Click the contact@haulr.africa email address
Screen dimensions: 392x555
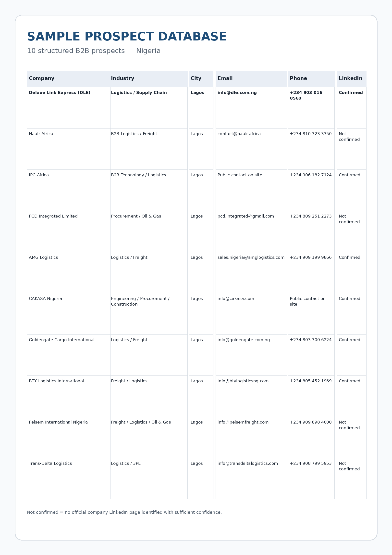coord(239,134)
